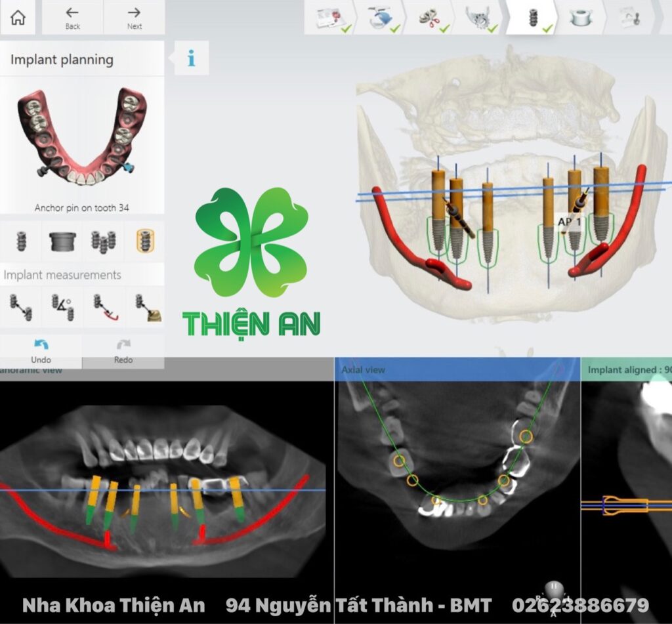
Task: Open the blue info icon
Action: [x=192, y=58]
